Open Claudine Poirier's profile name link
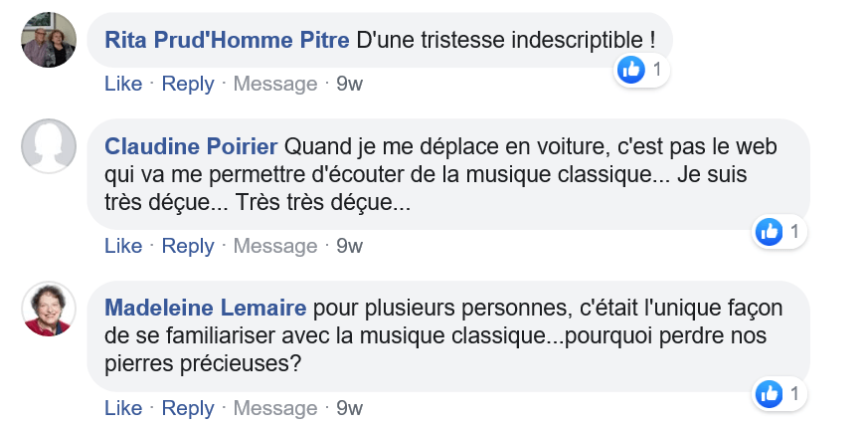The image size is (868, 425). pos(191,146)
